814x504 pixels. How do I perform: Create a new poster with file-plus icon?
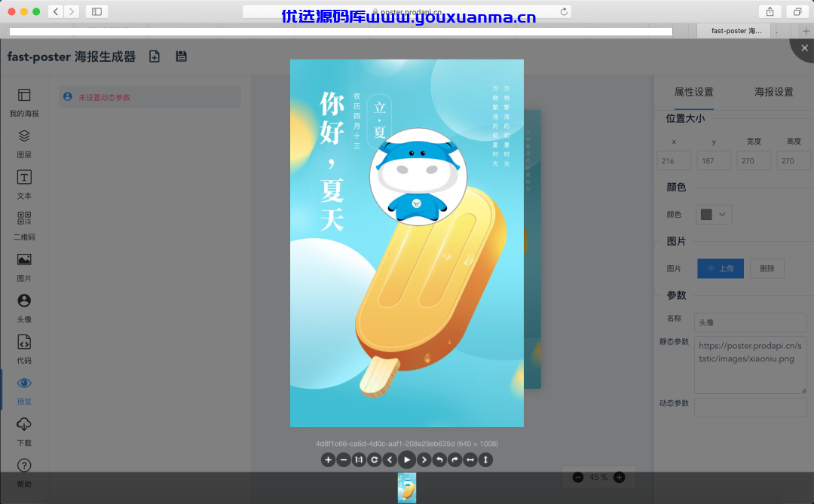[x=155, y=56]
